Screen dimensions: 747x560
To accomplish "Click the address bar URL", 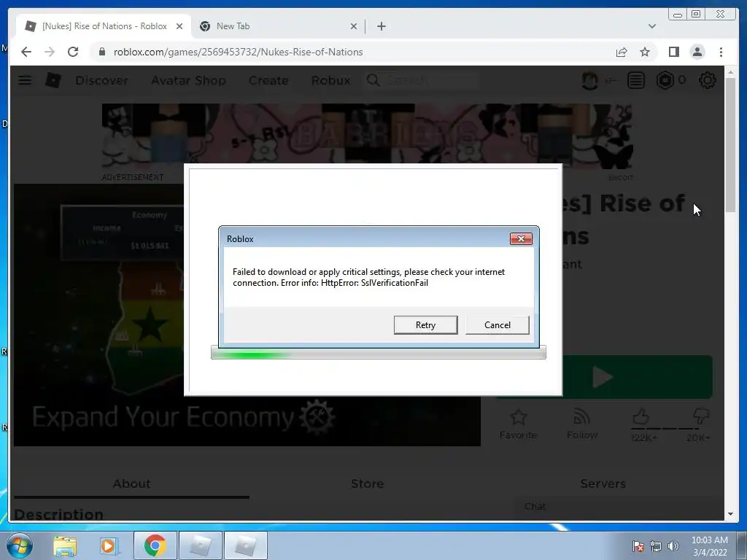I will [x=239, y=52].
